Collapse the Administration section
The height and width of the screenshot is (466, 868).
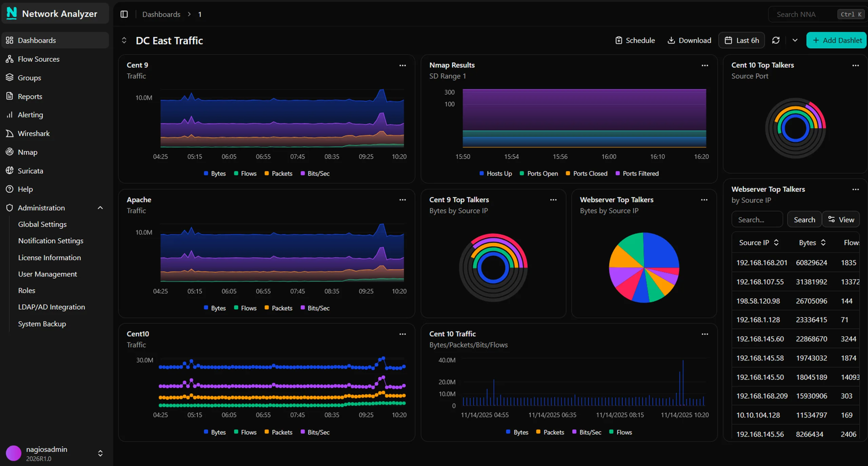tap(100, 208)
